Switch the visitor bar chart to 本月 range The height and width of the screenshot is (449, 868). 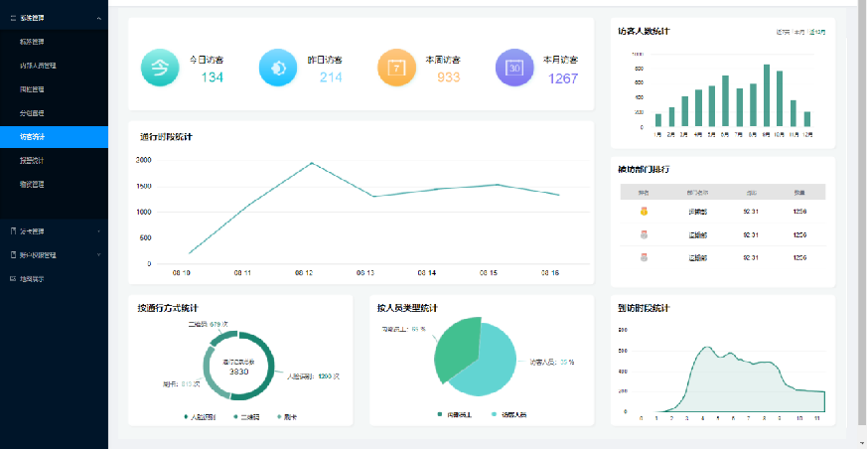point(798,32)
